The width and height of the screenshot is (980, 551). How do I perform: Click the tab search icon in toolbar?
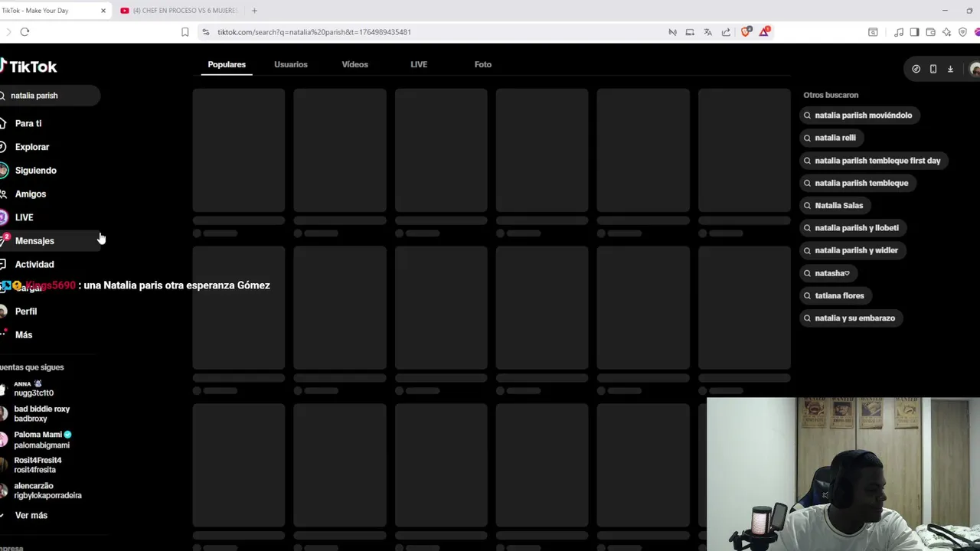(873, 32)
